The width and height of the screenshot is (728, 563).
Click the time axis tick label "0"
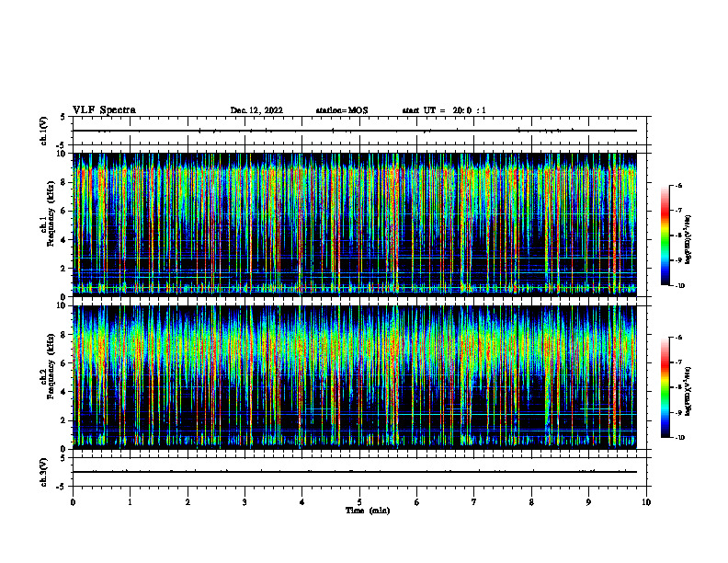(x=73, y=502)
